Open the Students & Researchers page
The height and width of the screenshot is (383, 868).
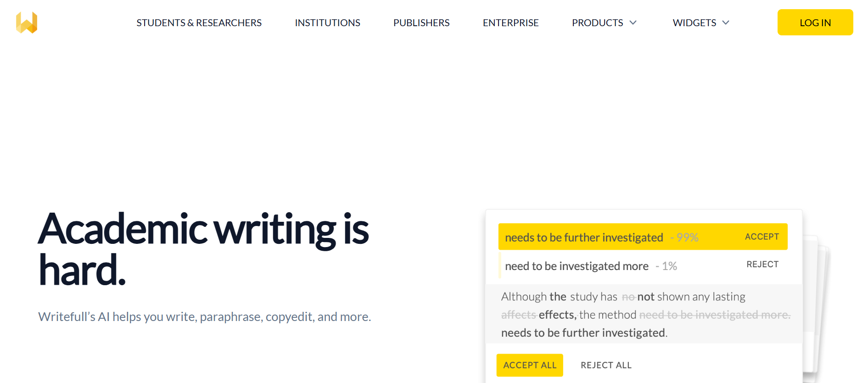pyautogui.click(x=199, y=23)
